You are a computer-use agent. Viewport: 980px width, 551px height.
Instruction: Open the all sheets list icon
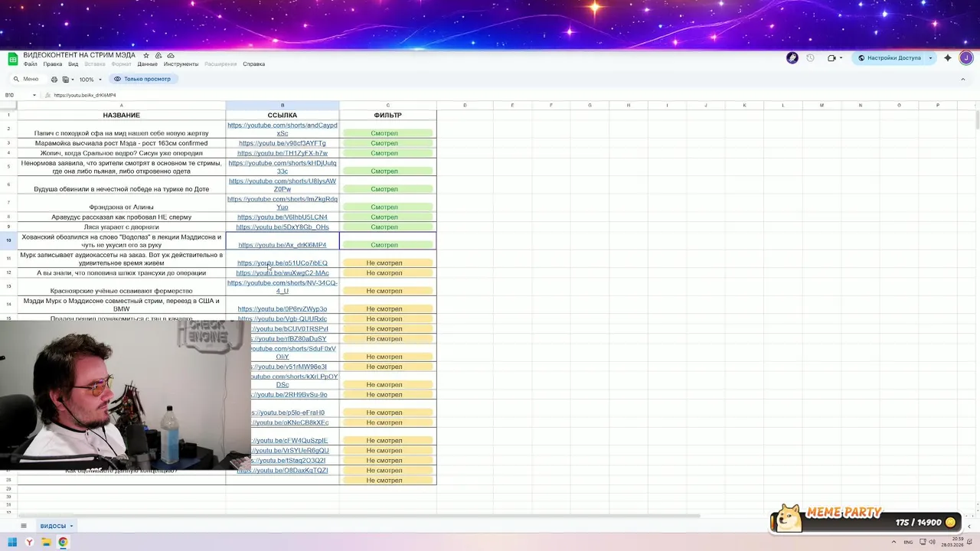tap(24, 526)
